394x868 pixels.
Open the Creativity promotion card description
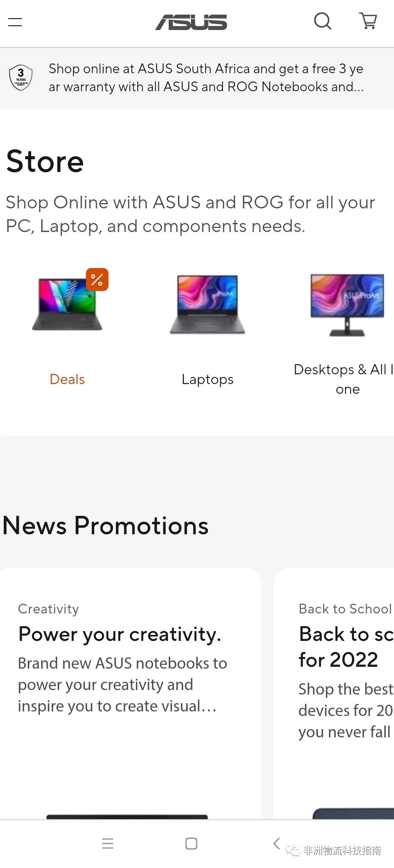[122, 685]
